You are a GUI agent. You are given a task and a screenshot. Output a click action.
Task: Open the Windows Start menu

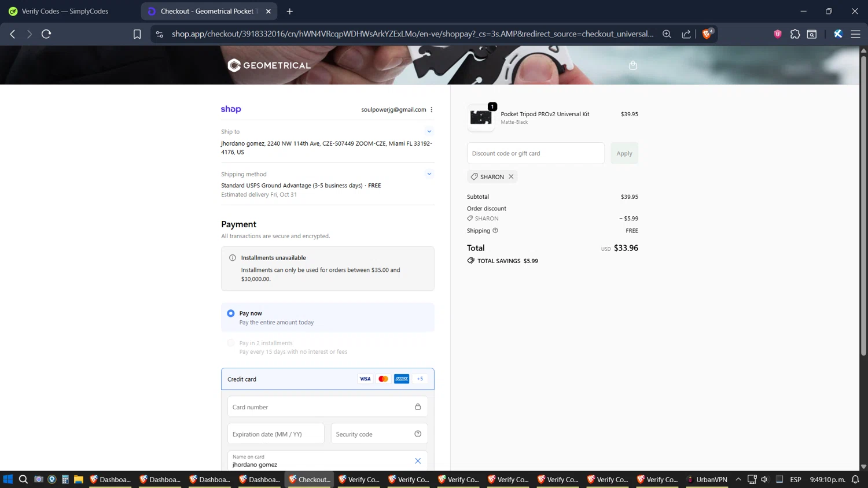click(8, 479)
